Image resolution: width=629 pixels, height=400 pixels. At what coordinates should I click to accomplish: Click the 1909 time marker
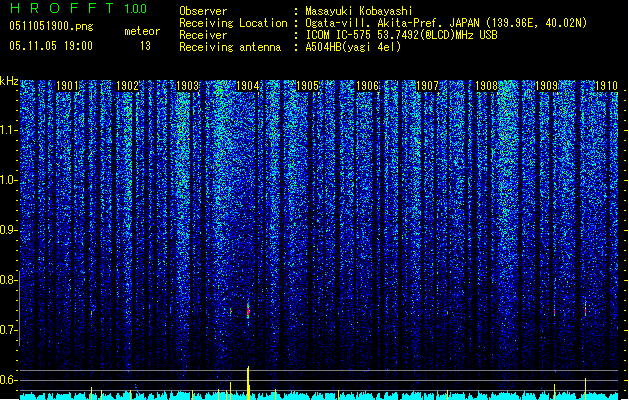pyautogui.click(x=547, y=86)
